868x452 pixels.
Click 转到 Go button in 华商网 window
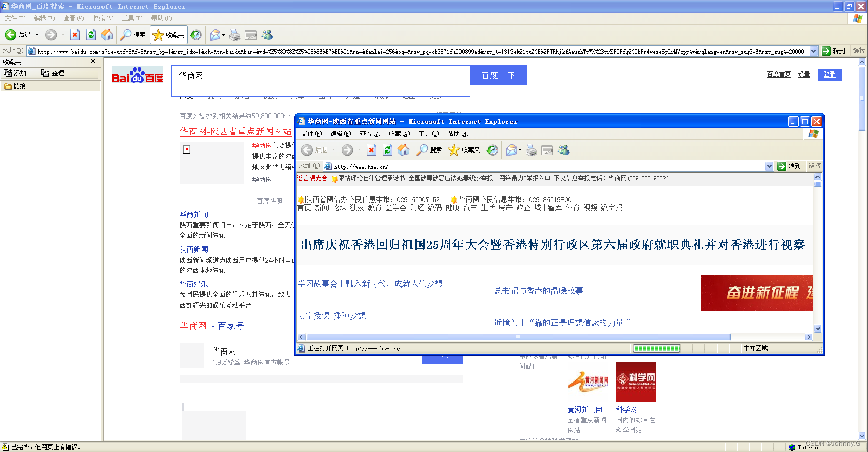[789, 166]
